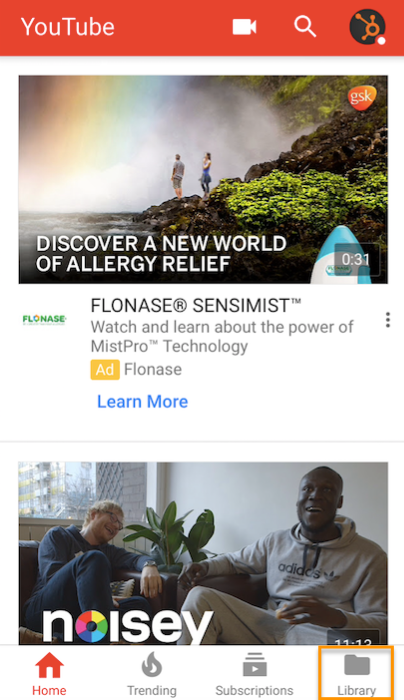Open the three-dot menu for Flonase ad
Screen dimensions: 404x700
coord(387,320)
